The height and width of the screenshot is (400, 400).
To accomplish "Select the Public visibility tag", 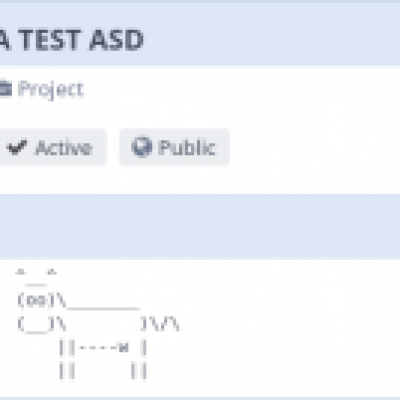I will click(x=174, y=147).
